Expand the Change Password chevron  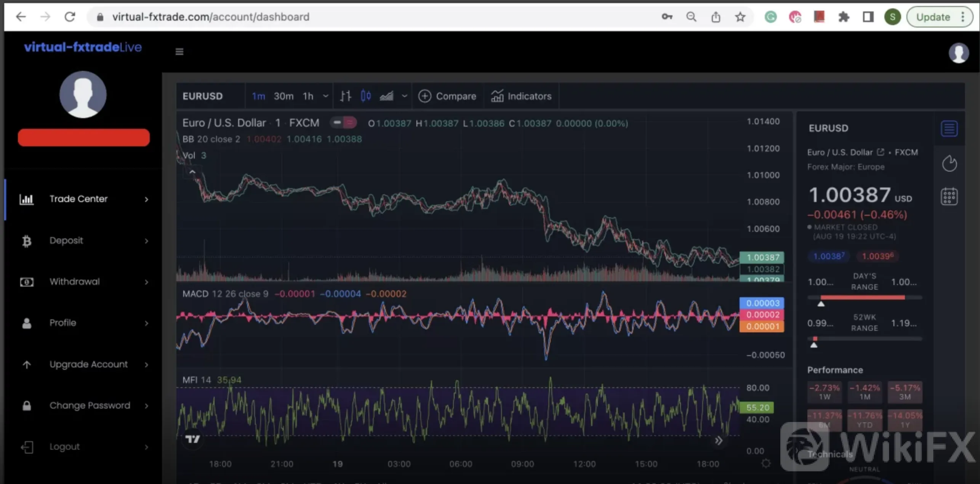[146, 406]
